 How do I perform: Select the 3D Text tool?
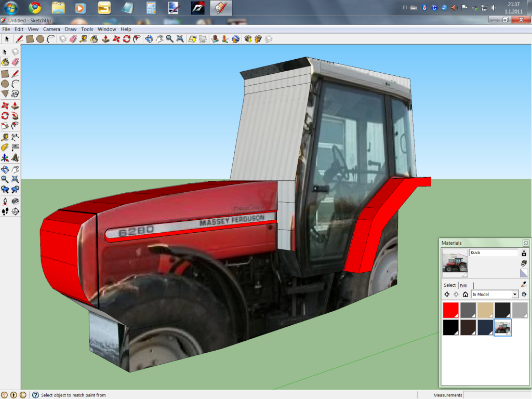click(15, 158)
